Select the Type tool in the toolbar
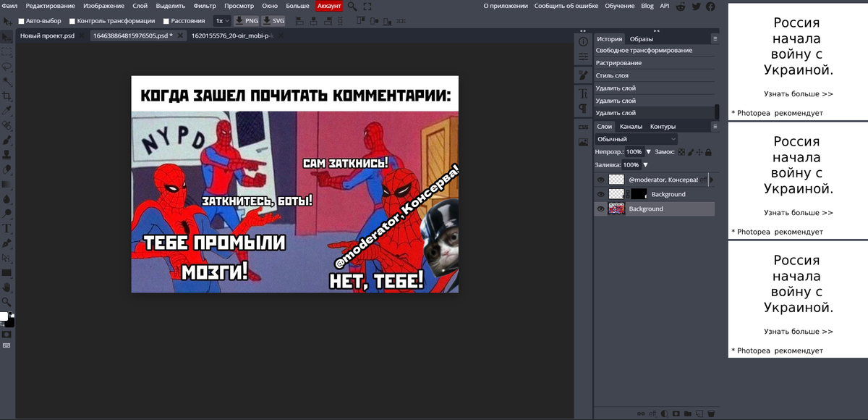 (x=7, y=229)
